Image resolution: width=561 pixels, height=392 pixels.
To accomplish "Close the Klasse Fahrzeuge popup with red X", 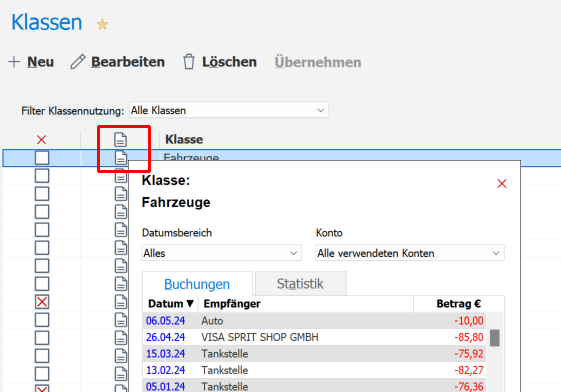I will (502, 183).
